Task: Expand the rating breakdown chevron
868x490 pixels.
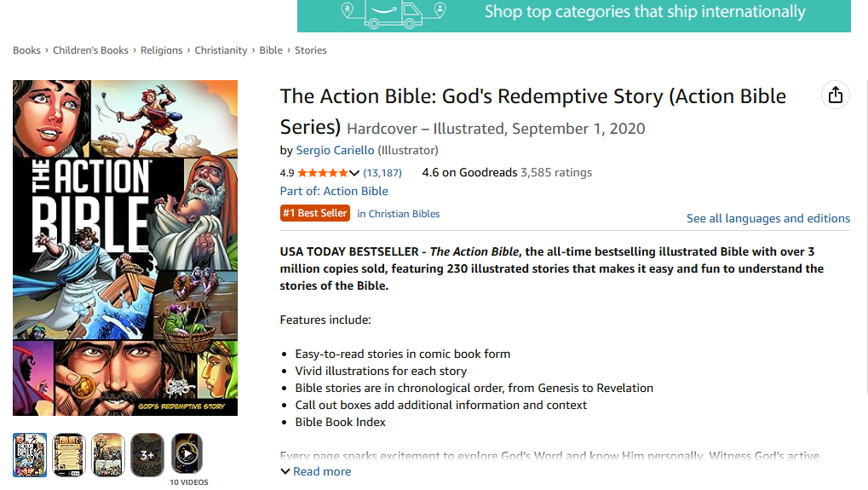Action: tap(354, 173)
